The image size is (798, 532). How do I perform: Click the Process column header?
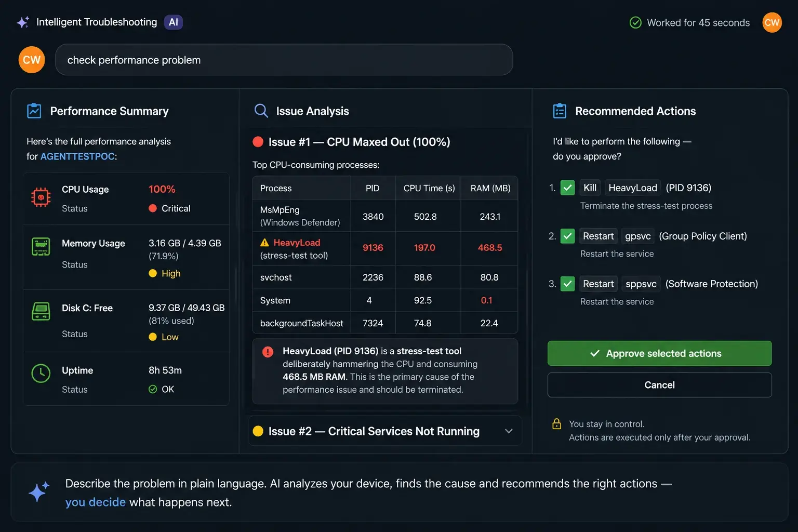point(302,188)
